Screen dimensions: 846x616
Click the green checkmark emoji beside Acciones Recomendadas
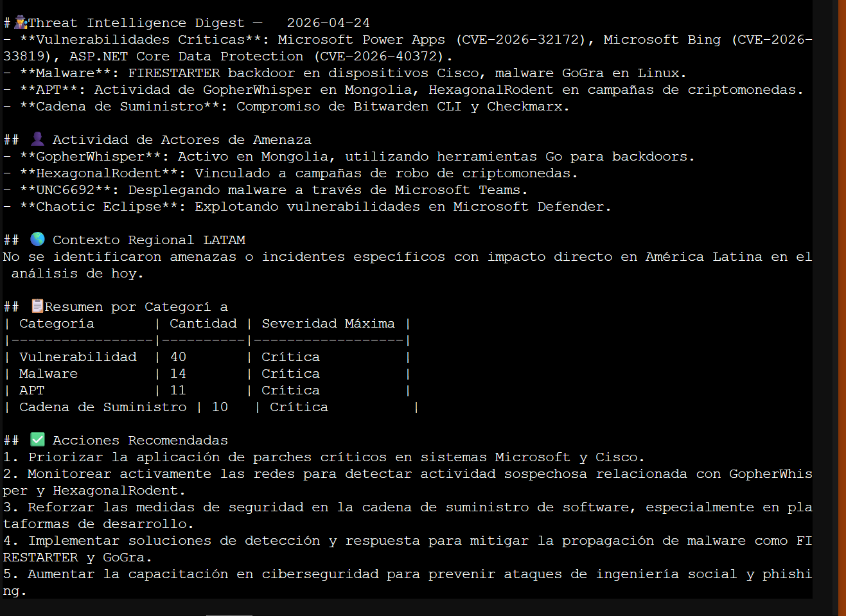pos(38,439)
